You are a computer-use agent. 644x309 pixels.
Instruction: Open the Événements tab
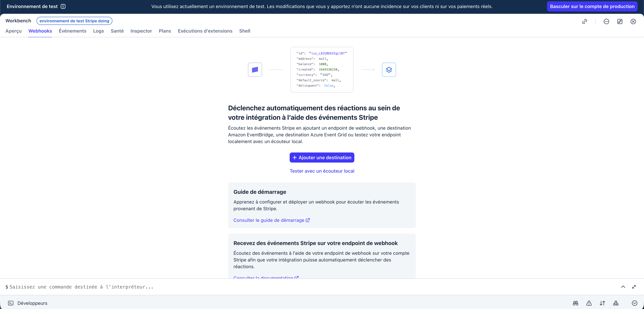(72, 31)
